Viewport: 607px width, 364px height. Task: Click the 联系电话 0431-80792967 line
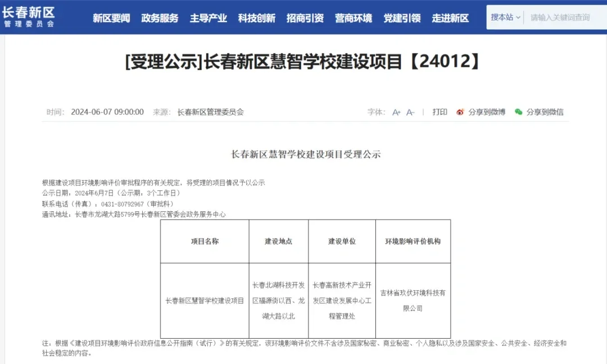108,204
